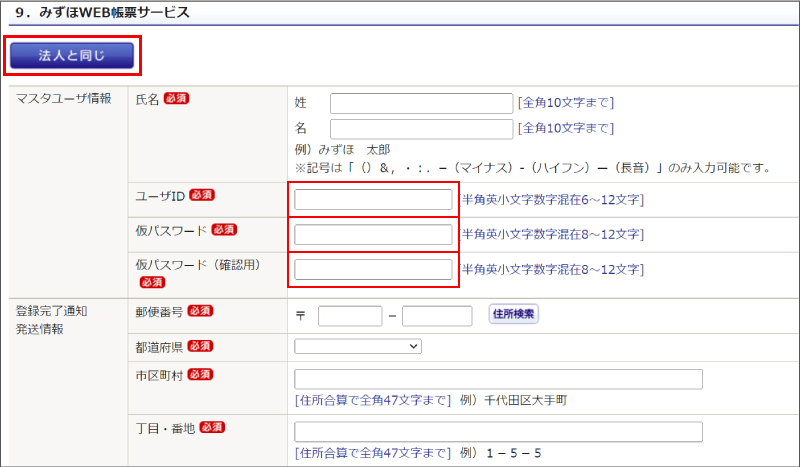The image size is (800, 467).
Task: Click the マスタユーザ情報 section label
Action: [64, 99]
